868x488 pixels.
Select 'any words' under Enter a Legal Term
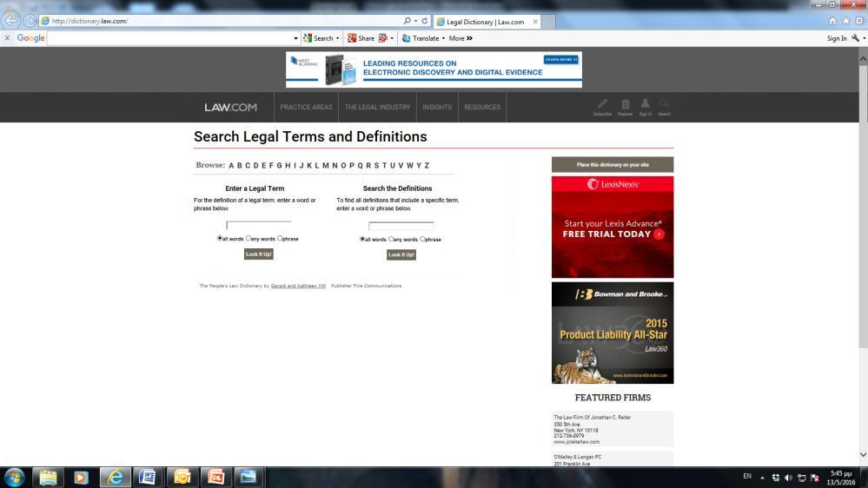tap(248, 238)
